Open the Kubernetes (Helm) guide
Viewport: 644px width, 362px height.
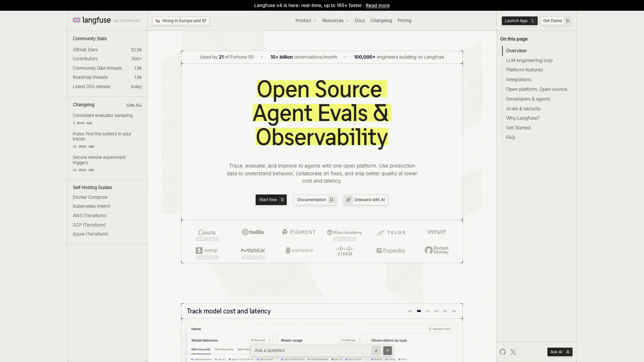91,206
